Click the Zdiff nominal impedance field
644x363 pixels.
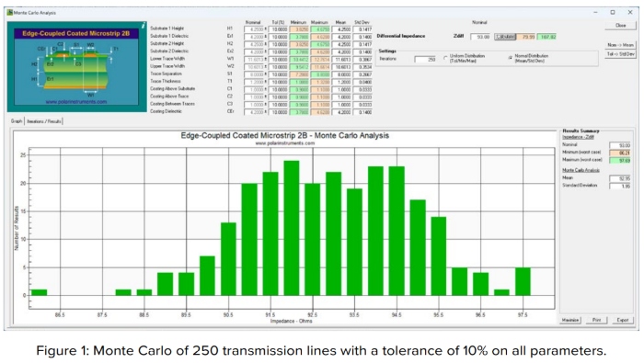[480, 37]
